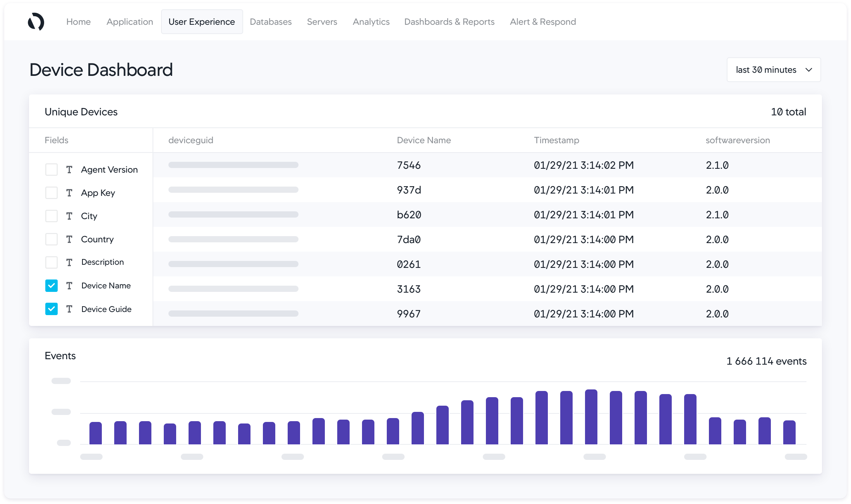The width and height of the screenshot is (851, 504).
Task: Click softwareversion 2.1.0 in the b620 row
Action: click(717, 214)
